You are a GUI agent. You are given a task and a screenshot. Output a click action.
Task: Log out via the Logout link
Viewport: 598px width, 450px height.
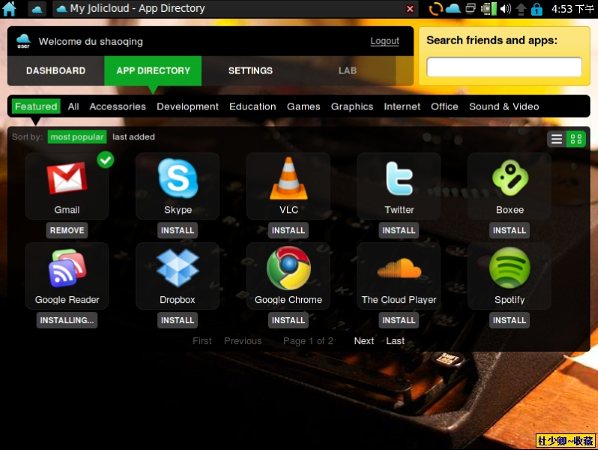pos(385,41)
